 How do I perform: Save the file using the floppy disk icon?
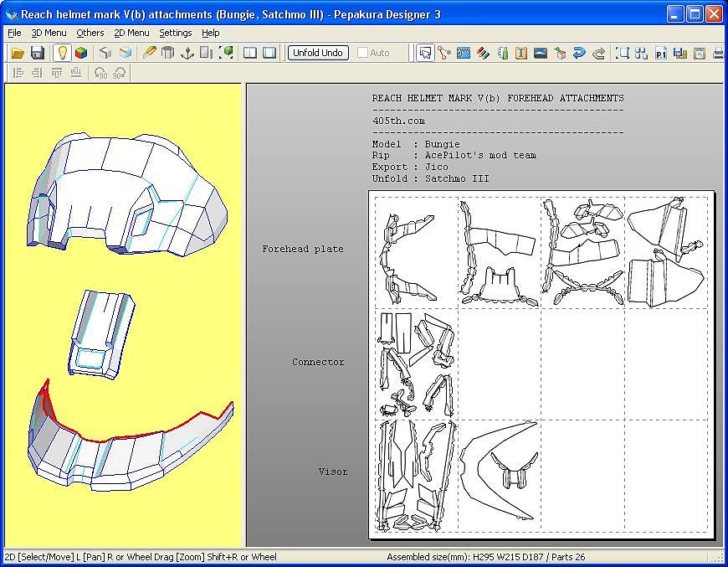38,53
